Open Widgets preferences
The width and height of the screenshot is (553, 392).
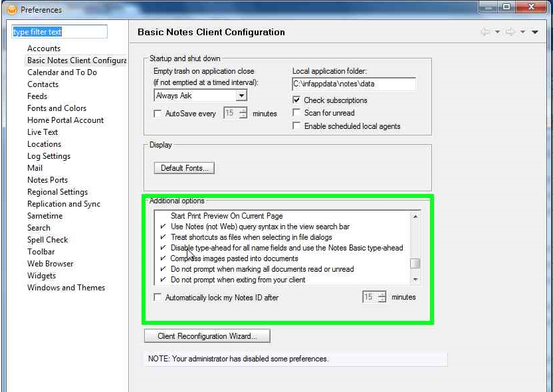[x=41, y=276]
